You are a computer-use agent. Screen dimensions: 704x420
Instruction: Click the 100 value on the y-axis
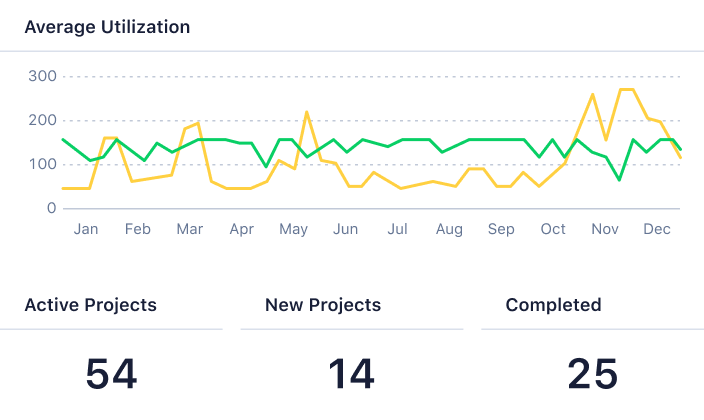click(x=41, y=164)
